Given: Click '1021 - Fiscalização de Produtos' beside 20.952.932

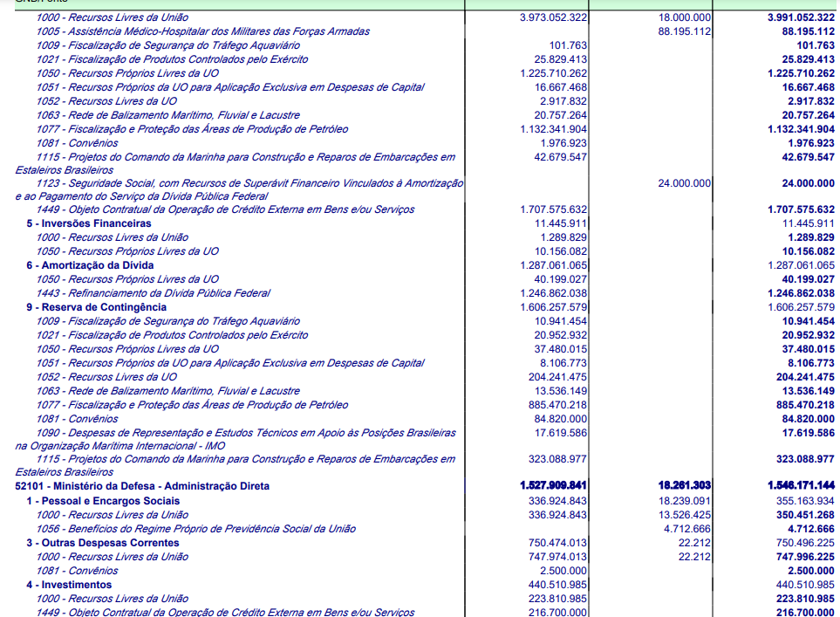Looking at the screenshot, I should 172,335.
